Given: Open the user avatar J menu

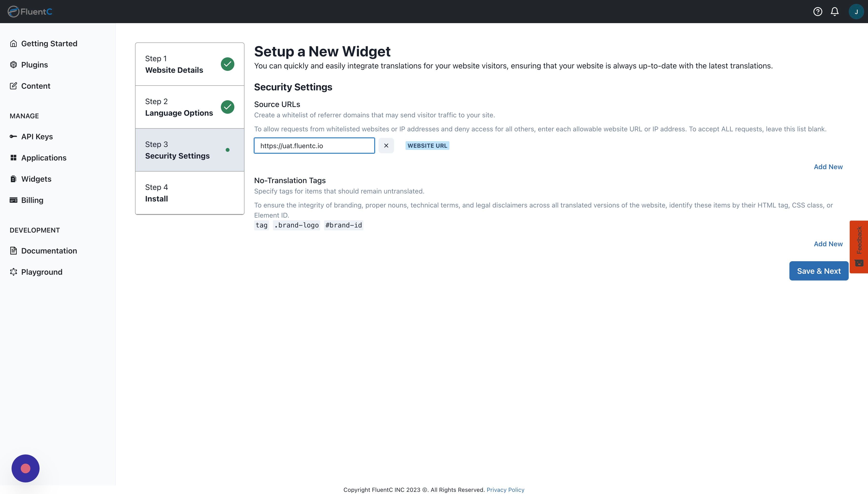Looking at the screenshot, I should (x=856, y=12).
